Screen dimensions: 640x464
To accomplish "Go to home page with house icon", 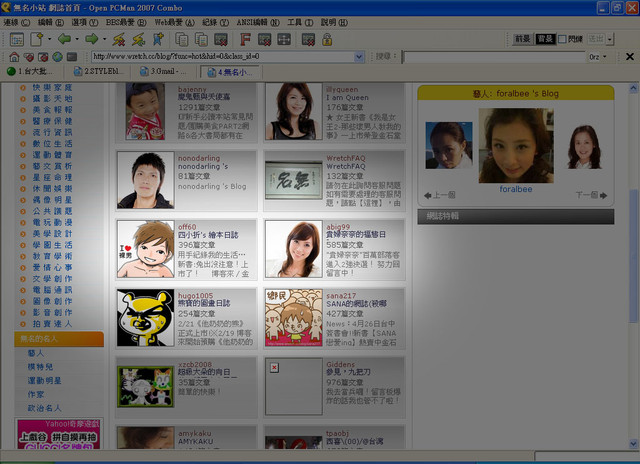I will click(x=14, y=57).
